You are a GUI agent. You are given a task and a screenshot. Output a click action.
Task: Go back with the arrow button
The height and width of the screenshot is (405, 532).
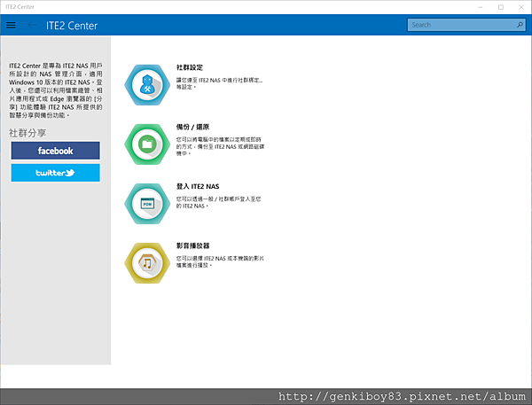32,25
